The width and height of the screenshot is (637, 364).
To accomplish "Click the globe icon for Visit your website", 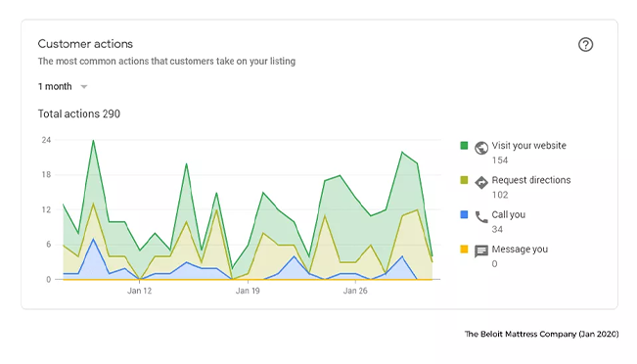I will pyautogui.click(x=481, y=148).
